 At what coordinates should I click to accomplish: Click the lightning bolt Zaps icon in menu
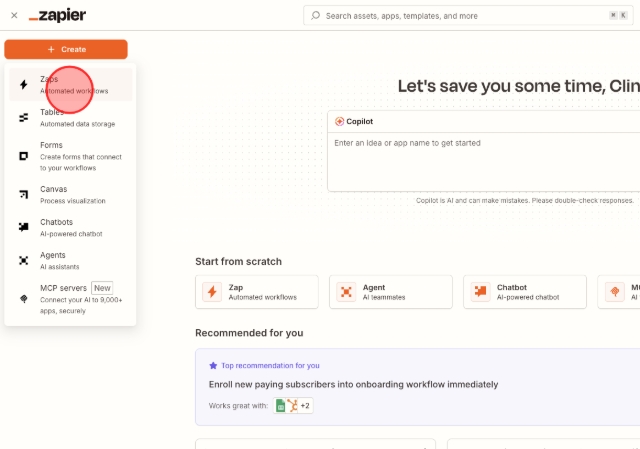(24, 84)
